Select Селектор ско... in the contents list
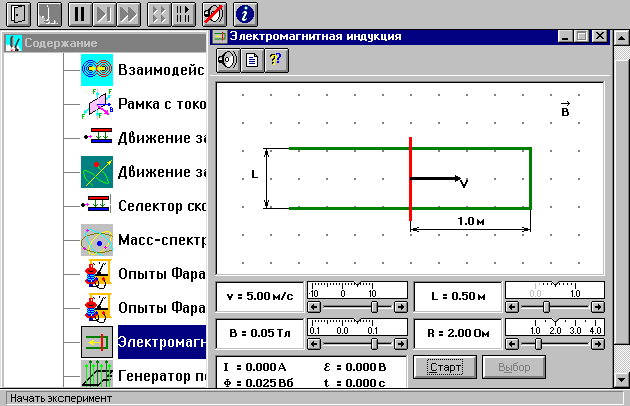The width and height of the screenshot is (630, 406). click(x=160, y=206)
